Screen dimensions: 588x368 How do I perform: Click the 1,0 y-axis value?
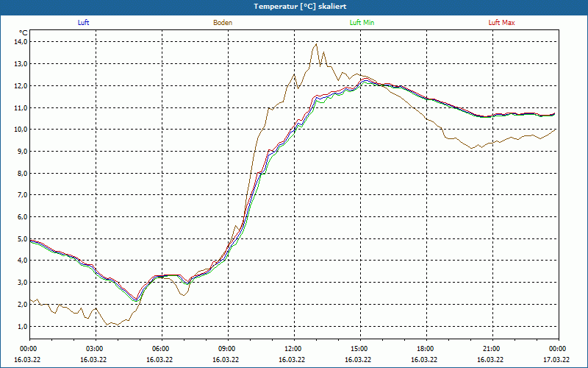point(22,326)
